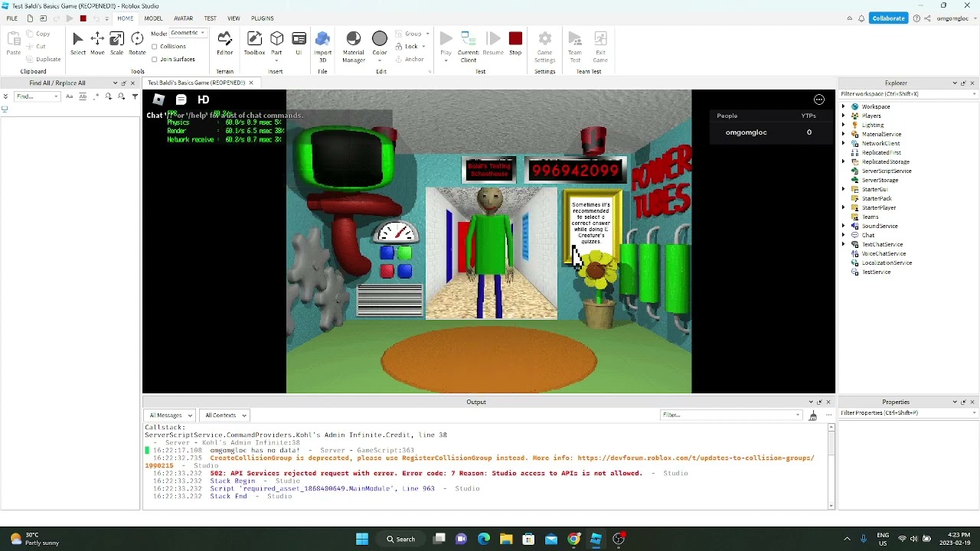This screenshot has width=980, height=551.
Task: Click the Find... search field
Action: pyautogui.click(x=37, y=96)
